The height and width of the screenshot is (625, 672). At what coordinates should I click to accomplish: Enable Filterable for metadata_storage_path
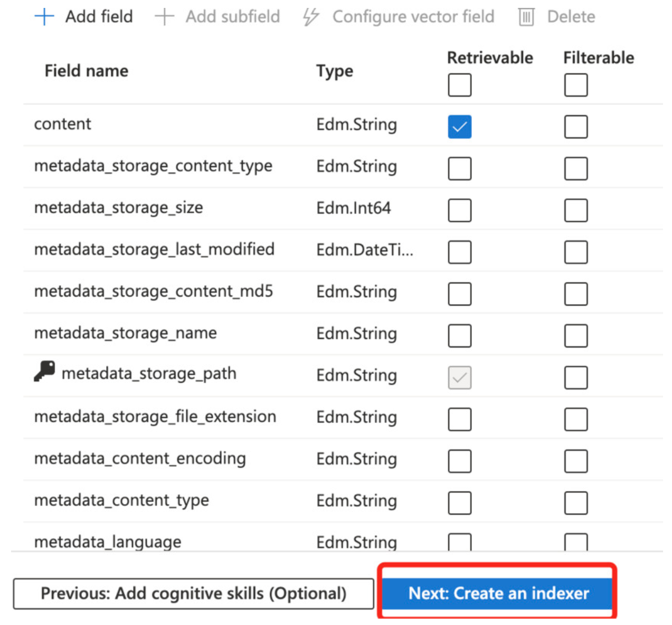[x=575, y=377]
